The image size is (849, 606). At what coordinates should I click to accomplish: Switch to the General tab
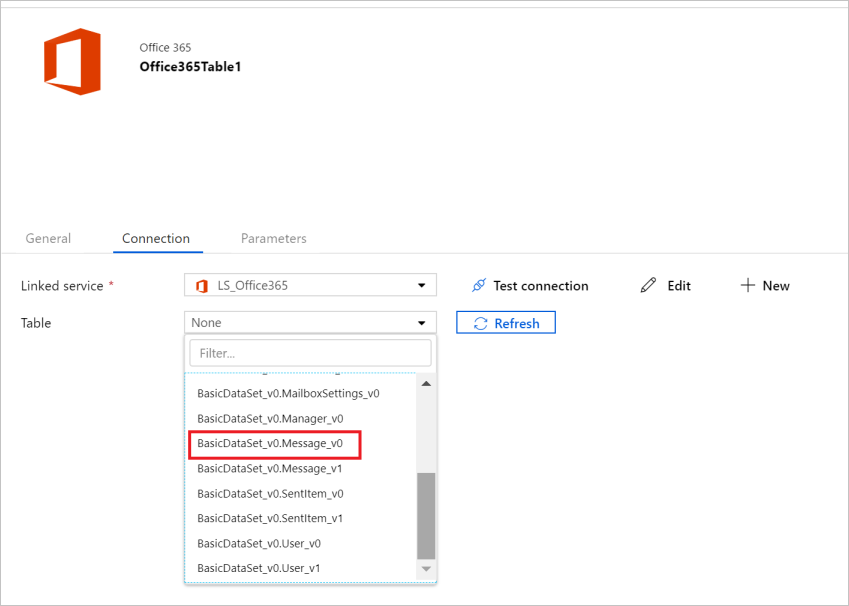(x=48, y=238)
